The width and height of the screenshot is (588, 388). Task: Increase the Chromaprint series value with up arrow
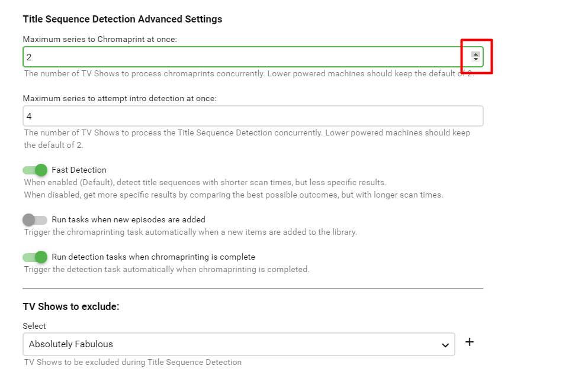[x=475, y=54]
